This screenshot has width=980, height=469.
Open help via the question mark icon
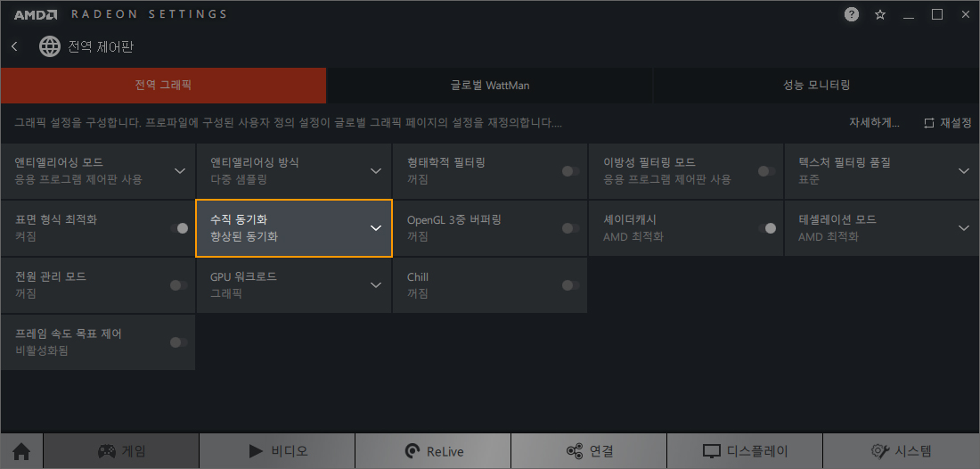click(x=851, y=14)
